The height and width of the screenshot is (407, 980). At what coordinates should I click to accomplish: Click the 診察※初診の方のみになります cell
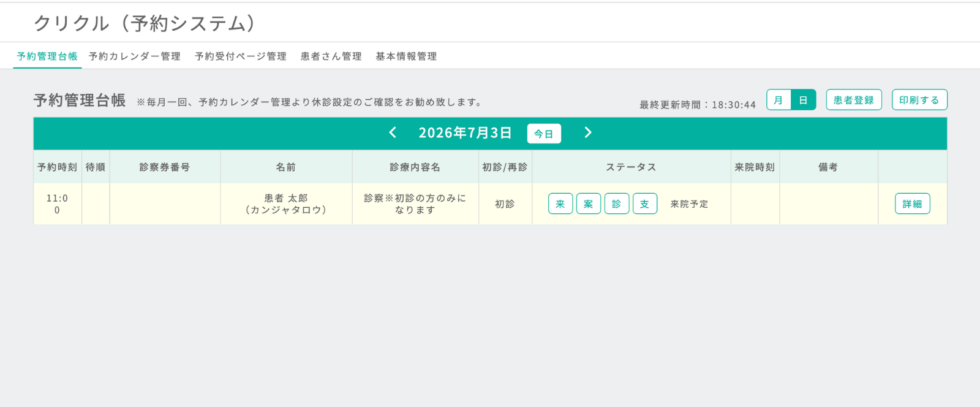coord(415,203)
